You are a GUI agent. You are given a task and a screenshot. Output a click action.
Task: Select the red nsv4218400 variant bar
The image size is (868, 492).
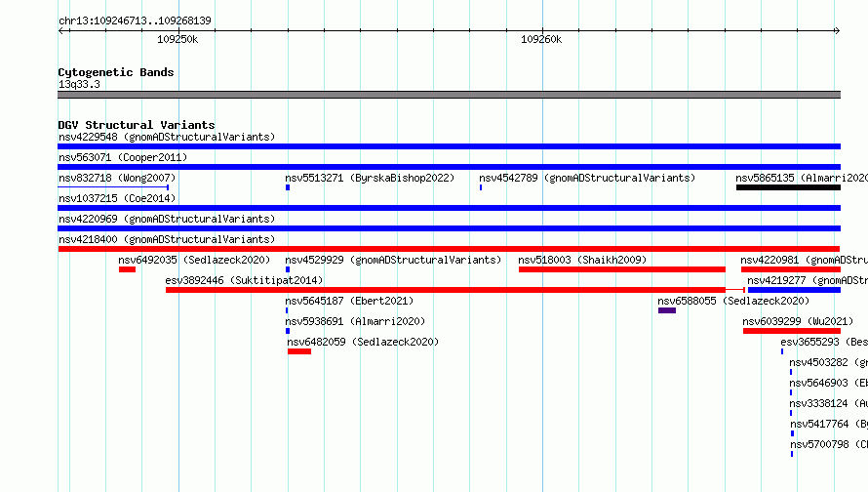[x=449, y=249]
